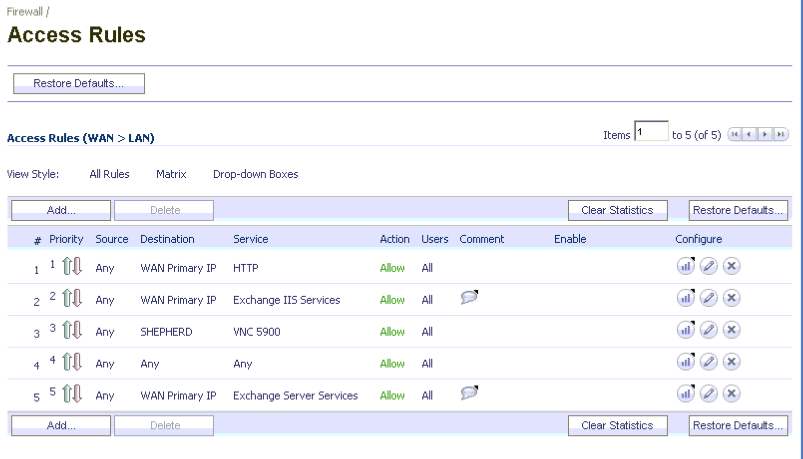Open statistics for Exchange Server Services rule

pyautogui.click(x=685, y=393)
